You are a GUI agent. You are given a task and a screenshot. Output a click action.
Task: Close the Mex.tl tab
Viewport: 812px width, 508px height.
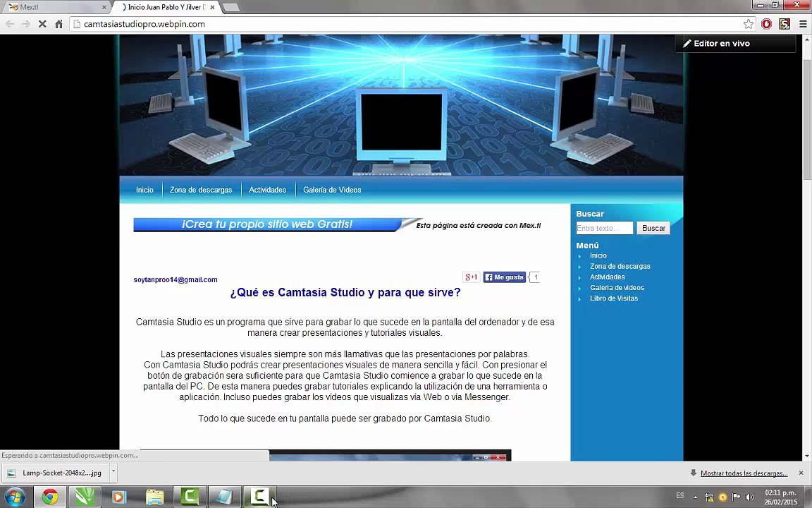[104, 7]
